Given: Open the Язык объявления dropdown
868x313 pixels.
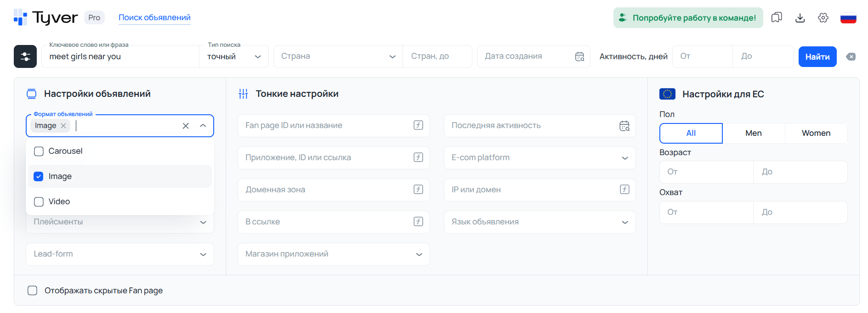Looking at the screenshot, I should pyautogui.click(x=540, y=222).
